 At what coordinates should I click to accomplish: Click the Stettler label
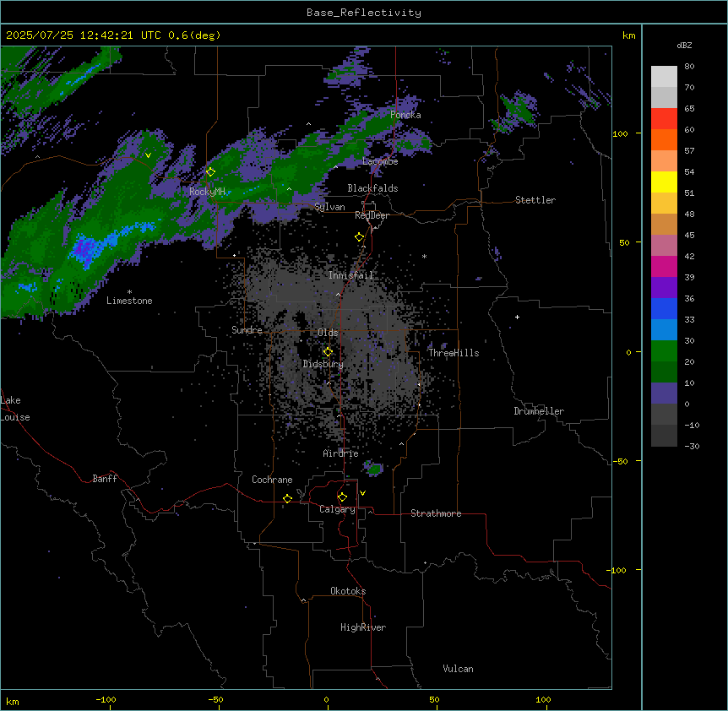coord(535,200)
